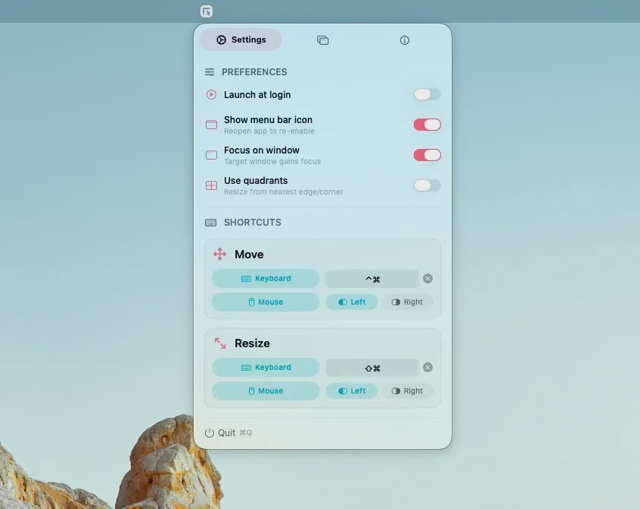Viewport: 640px width, 509px height.
Task: Click the Show menu bar icon glyph
Action: click(211, 124)
